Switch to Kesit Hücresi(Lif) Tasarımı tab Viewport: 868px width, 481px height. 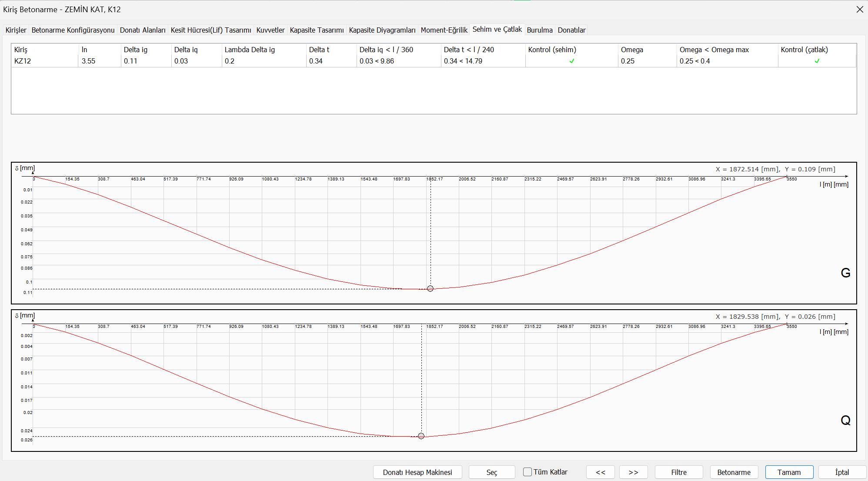click(x=211, y=30)
